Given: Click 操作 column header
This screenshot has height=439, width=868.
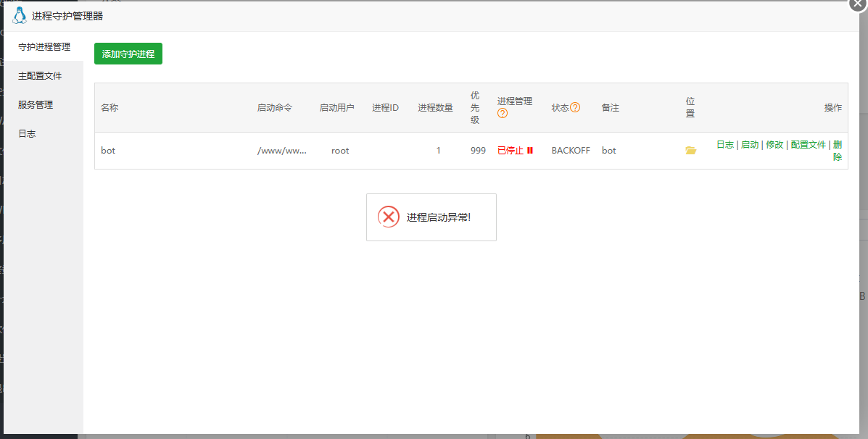Looking at the screenshot, I should (833, 108).
